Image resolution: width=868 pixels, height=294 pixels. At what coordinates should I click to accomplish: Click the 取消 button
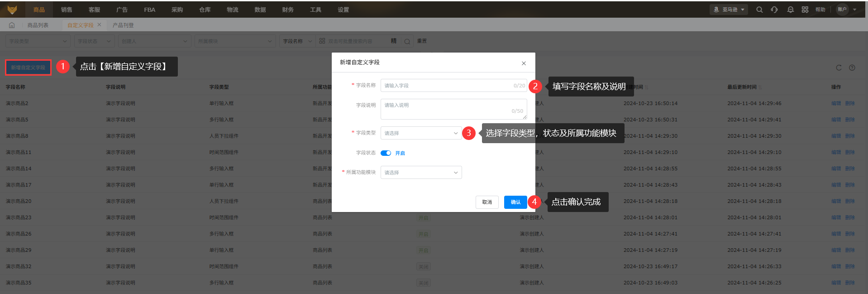point(487,202)
